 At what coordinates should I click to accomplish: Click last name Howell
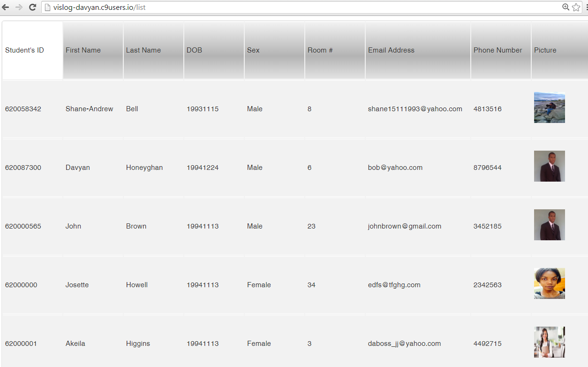tap(137, 285)
